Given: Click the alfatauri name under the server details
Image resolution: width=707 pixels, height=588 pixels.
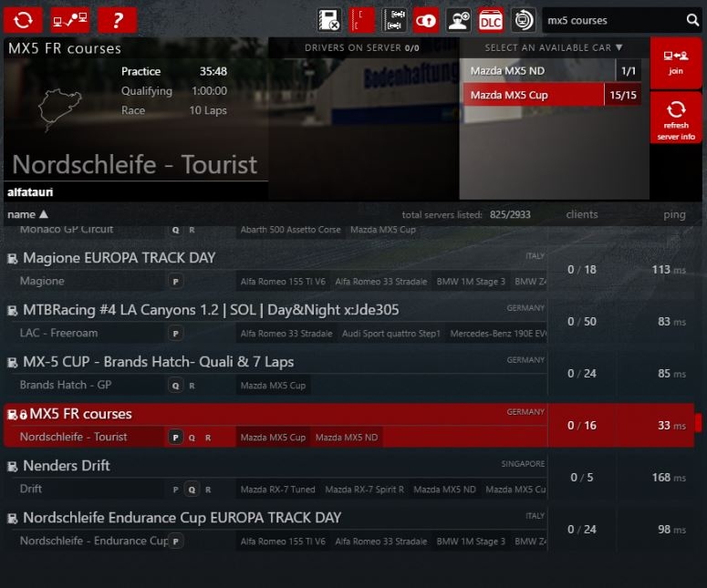Looking at the screenshot, I should [30, 192].
